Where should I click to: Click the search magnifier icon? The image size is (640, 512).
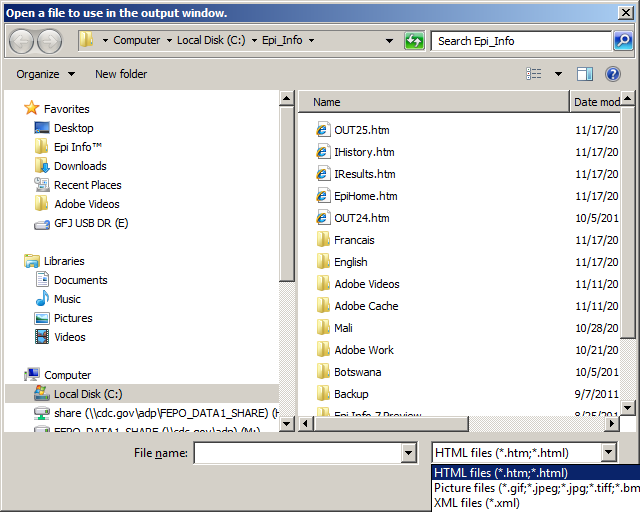623,41
